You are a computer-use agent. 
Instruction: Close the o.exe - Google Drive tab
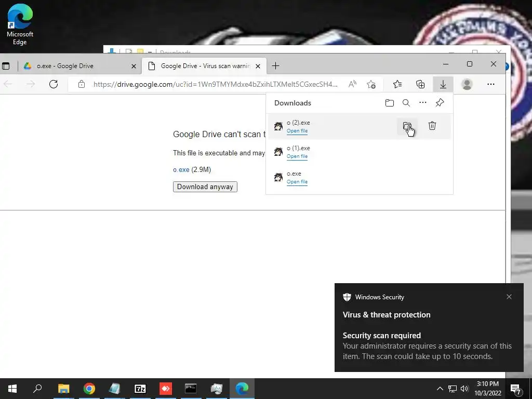134,66
